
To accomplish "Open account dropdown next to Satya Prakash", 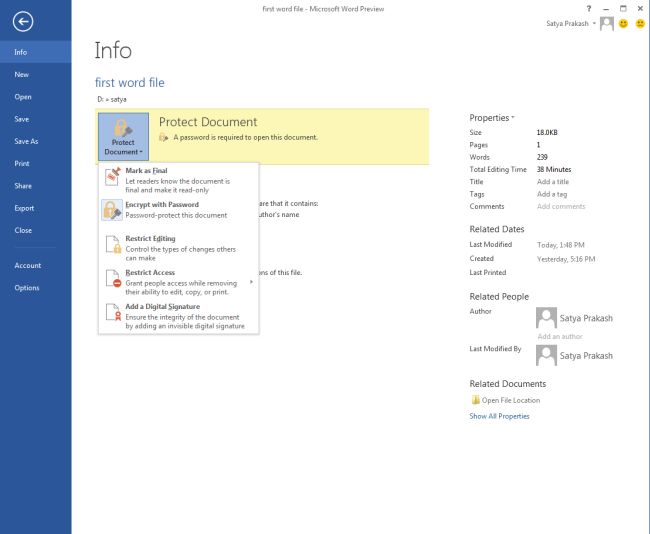I will [594, 24].
